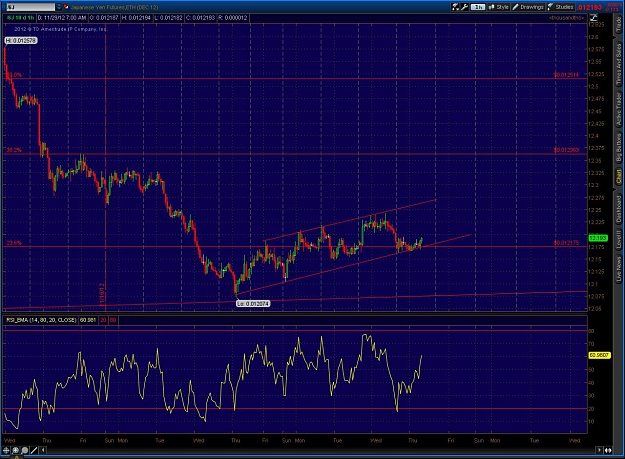Click the RSI oversold value 20 box
Image resolution: width=625 pixels, height=459 pixels.
pos(104,320)
